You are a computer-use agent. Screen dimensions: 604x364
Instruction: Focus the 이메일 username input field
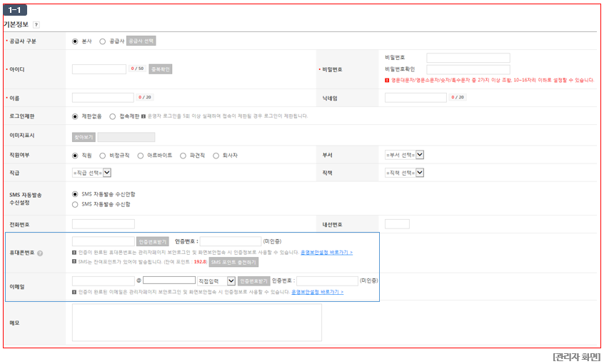[x=104, y=281]
